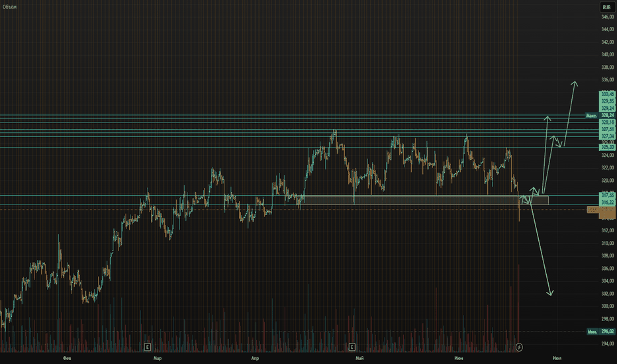The height and width of the screenshot is (364, 617).
Task: Click the lightning bolt event icon
Action: tap(519, 347)
